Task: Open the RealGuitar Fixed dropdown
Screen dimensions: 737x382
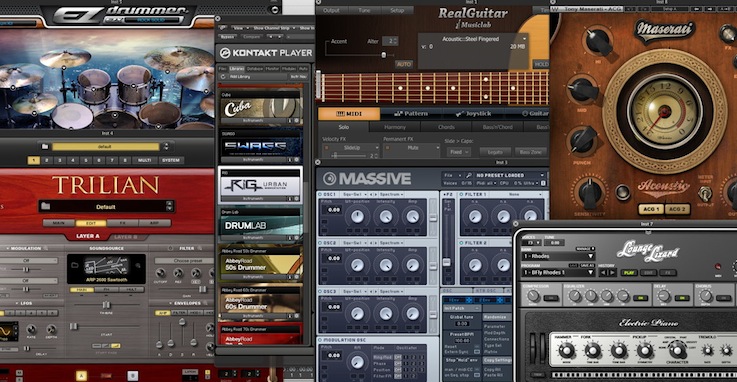Action: [x=459, y=152]
